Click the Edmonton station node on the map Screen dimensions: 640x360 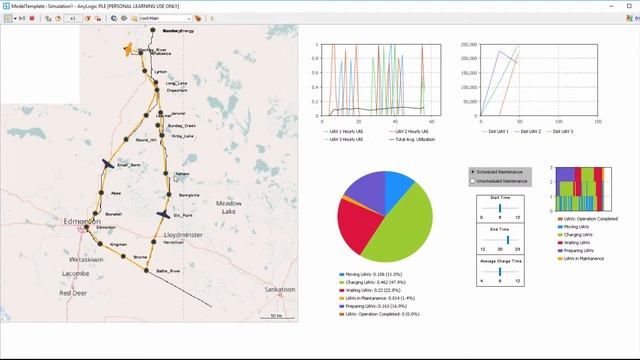[x=87, y=227]
